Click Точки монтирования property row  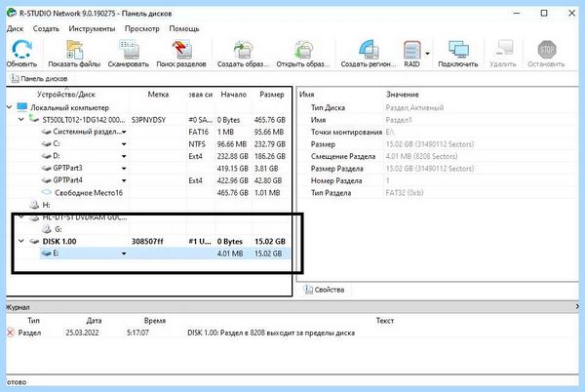(437, 132)
